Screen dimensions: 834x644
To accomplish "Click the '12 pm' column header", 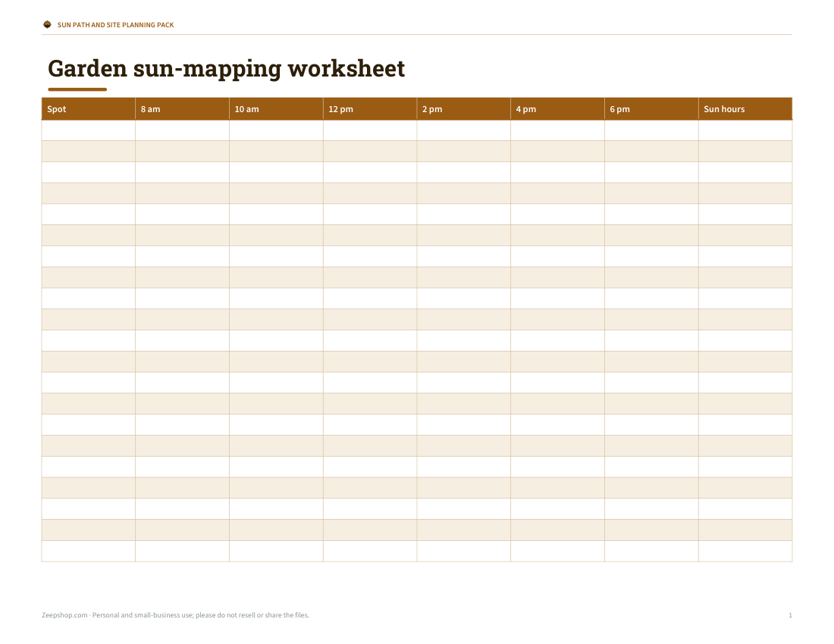I will [x=370, y=109].
